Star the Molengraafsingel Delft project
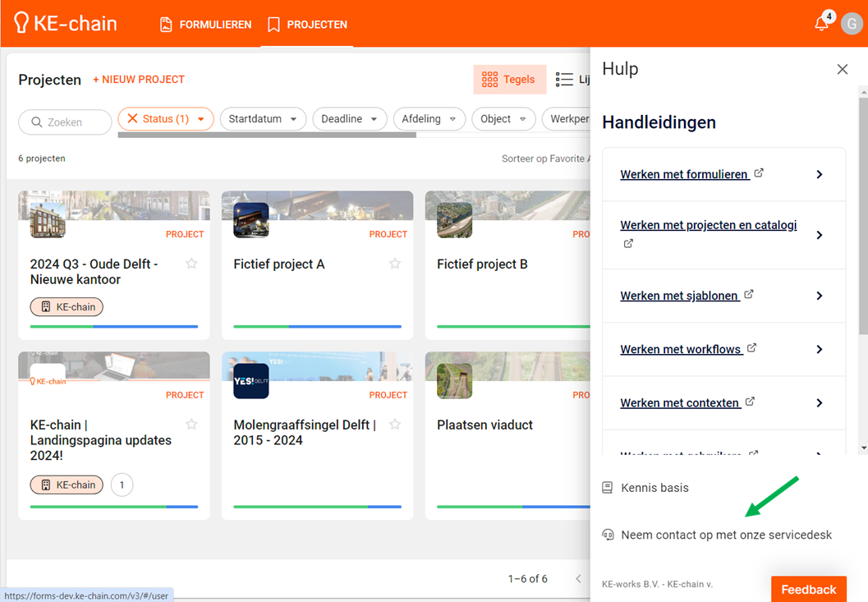The height and width of the screenshot is (602, 868). pos(395,425)
